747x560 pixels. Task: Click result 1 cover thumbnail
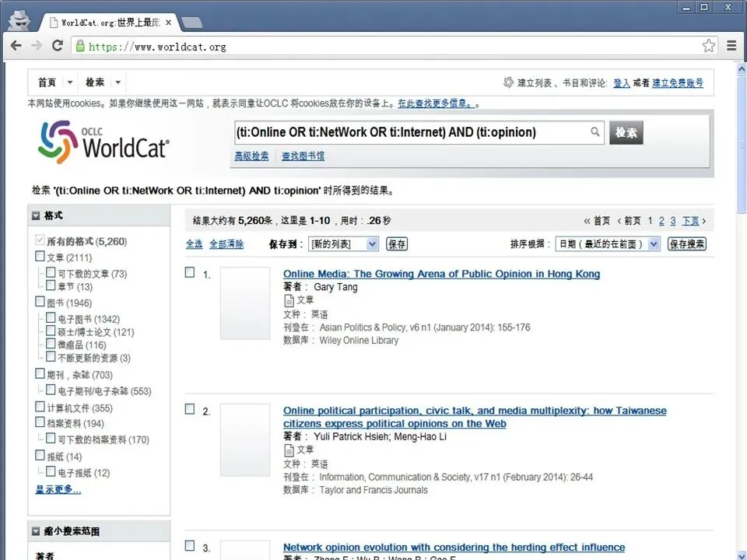pos(245,303)
